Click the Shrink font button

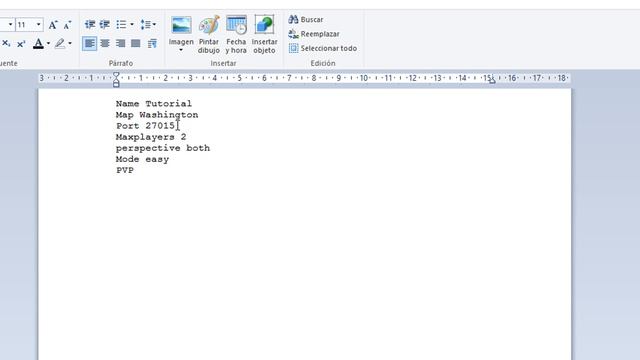(x=67, y=25)
